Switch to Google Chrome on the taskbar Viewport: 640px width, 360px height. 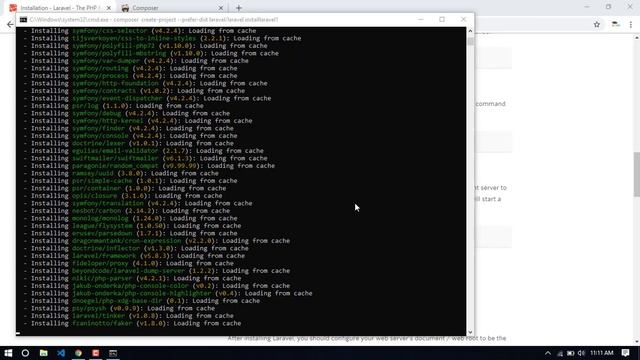point(78,353)
